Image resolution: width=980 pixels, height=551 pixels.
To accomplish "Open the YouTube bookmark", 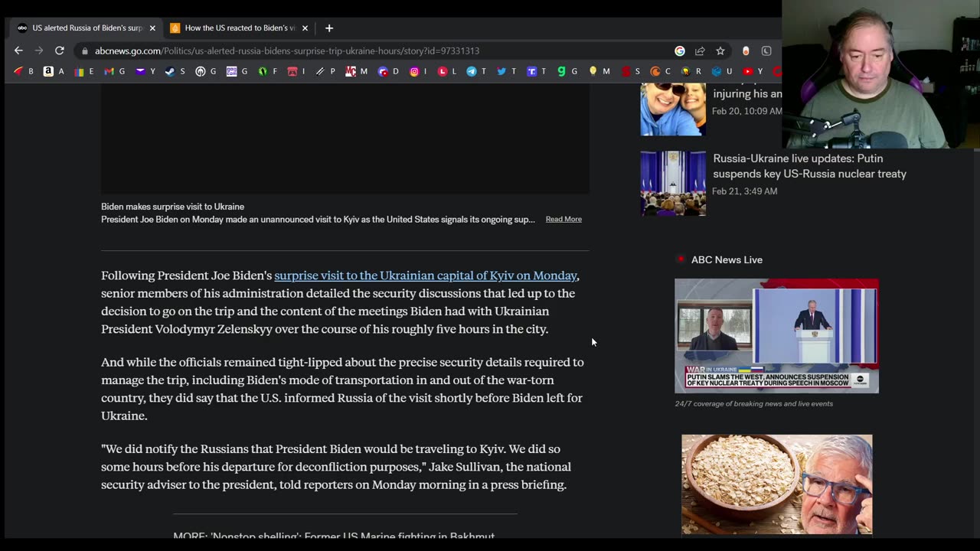I will (x=753, y=71).
